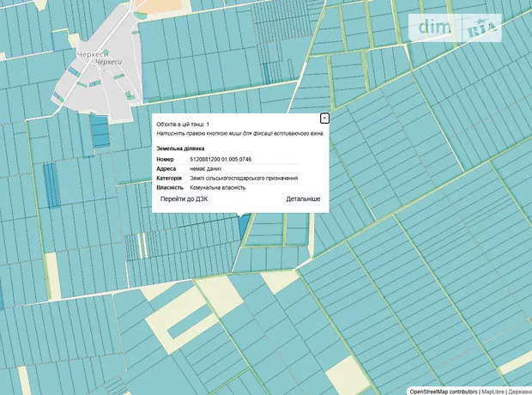
Task: Close the land parcel info popup
Action: [x=324, y=118]
